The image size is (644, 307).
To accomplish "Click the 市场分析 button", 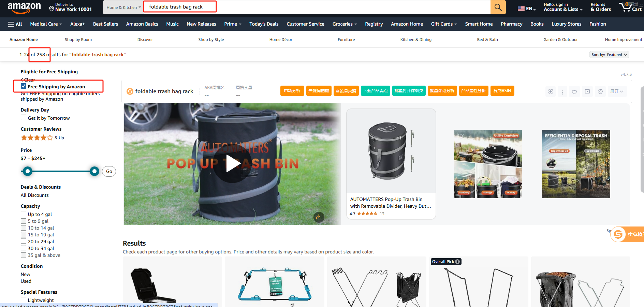I will pos(292,91).
